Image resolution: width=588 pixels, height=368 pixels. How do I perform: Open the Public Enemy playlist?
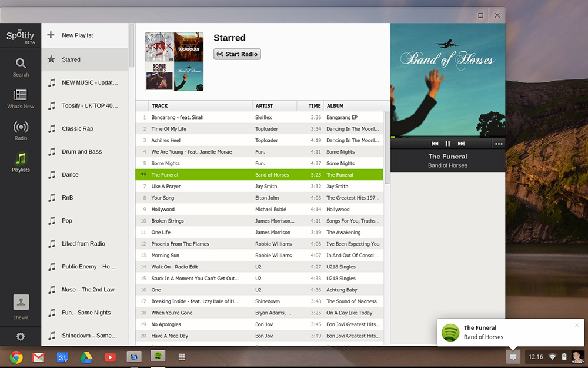[x=85, y=267]
